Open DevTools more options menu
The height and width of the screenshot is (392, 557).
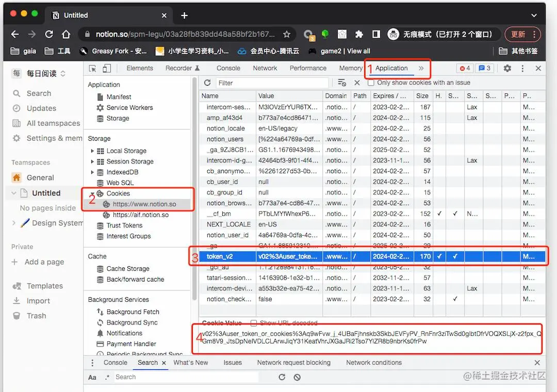(x=522, y=68)
